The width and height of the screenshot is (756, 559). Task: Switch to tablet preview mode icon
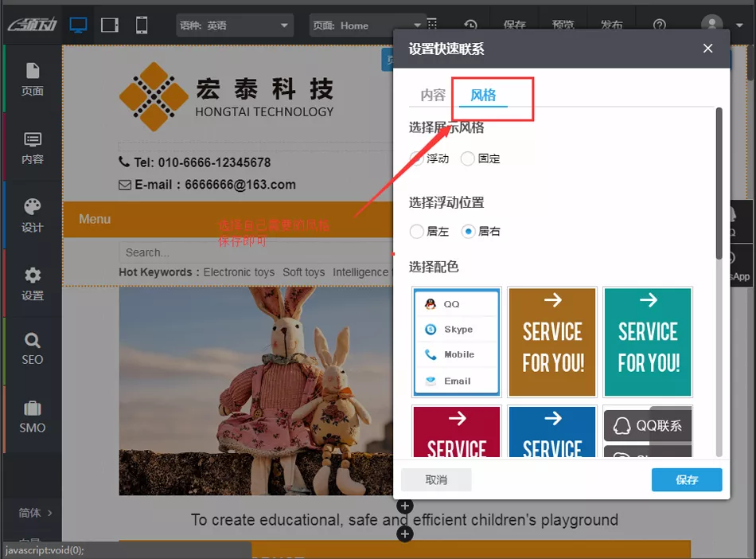110,25
